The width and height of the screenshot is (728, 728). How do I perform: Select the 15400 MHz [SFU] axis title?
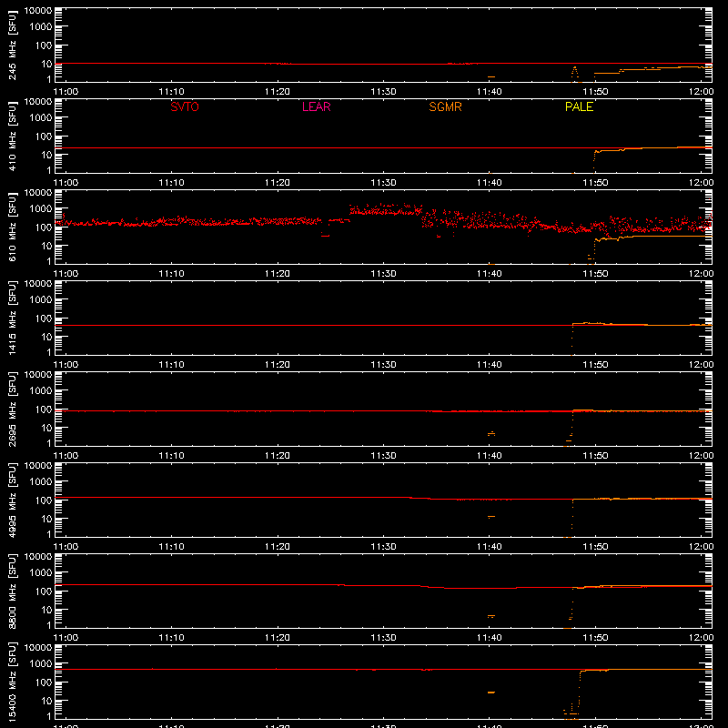click(12, 682)
